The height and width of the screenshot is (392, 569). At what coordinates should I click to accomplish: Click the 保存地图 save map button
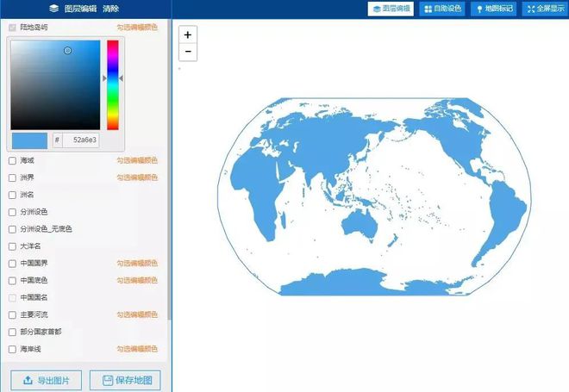pyautogui.click(x=125, y=381)
